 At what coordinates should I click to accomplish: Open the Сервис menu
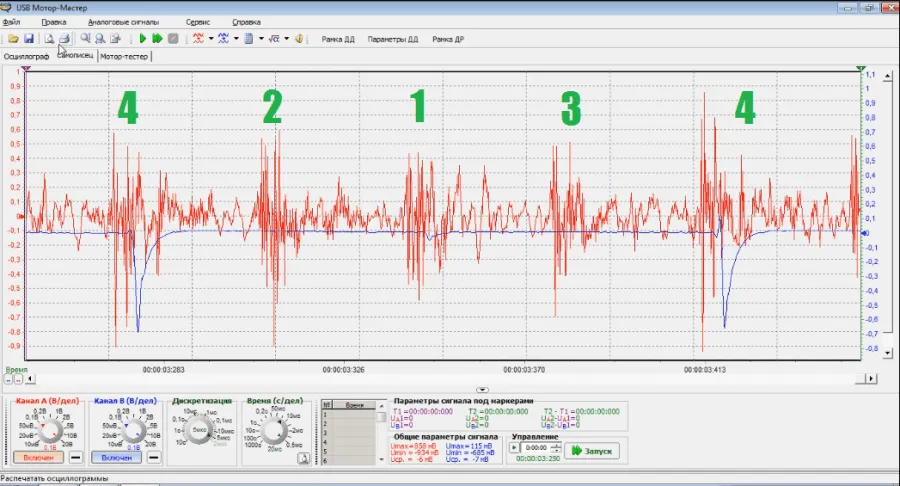pyautogui.click(x=198, y=22)
